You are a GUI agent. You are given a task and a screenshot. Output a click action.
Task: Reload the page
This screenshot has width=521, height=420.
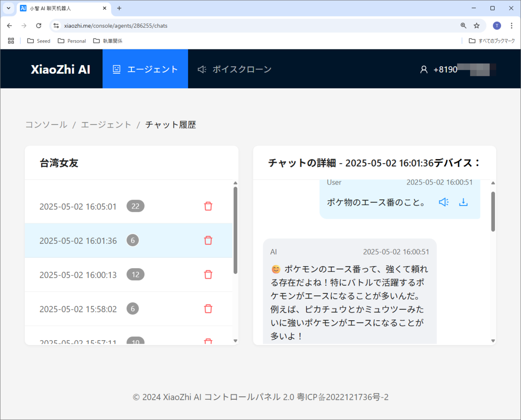[x=39, y=26]
